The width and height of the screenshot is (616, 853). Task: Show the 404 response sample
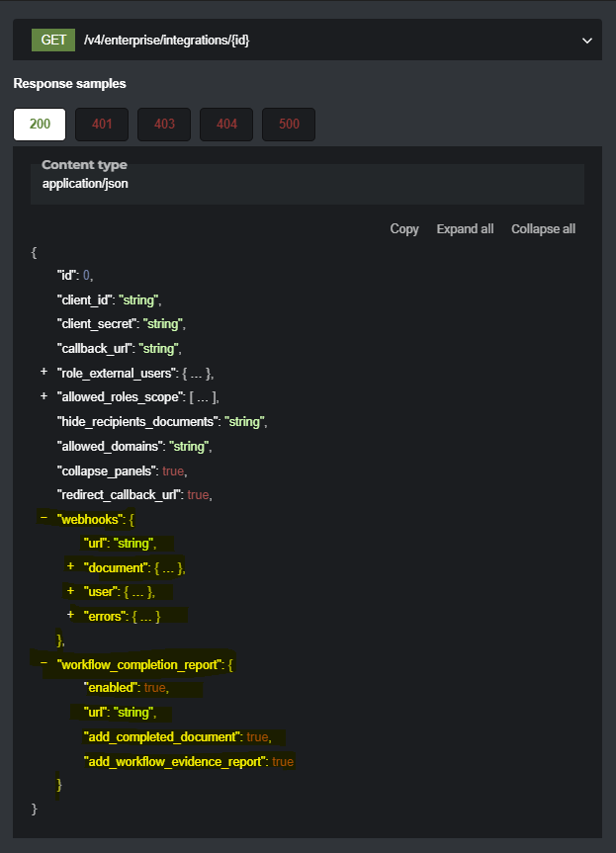[226, 125]
